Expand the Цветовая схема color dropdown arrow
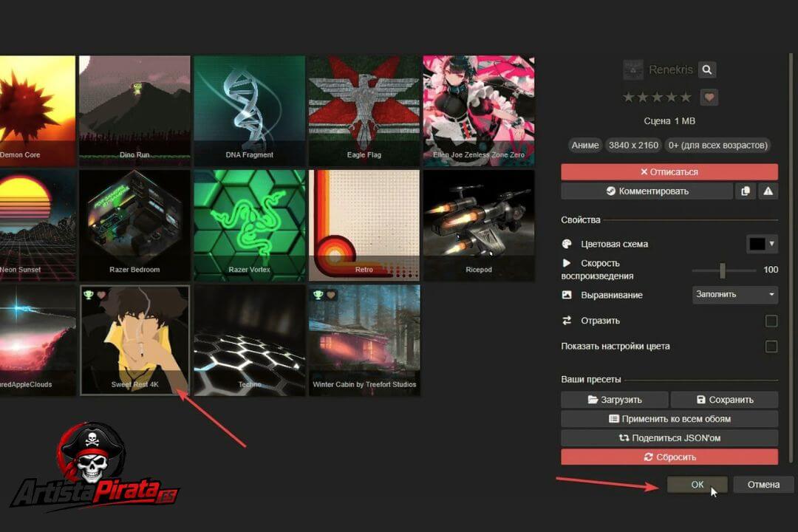 (772, 244)
